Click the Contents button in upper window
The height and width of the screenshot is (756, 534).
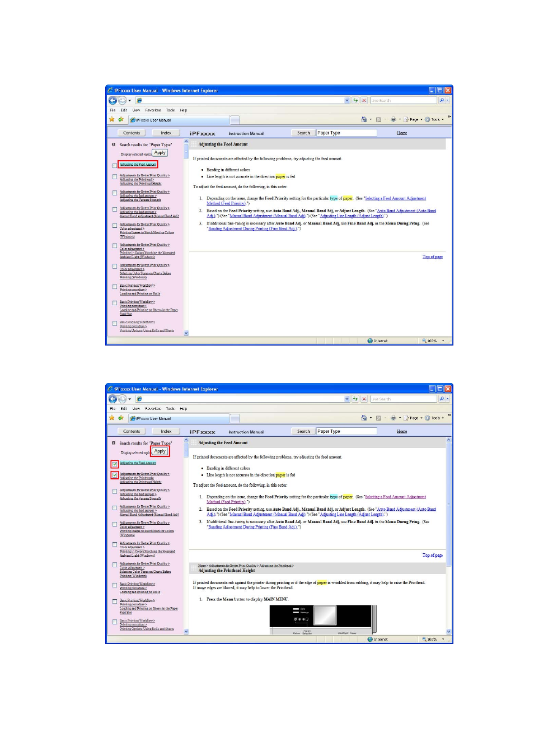point(132,133)
